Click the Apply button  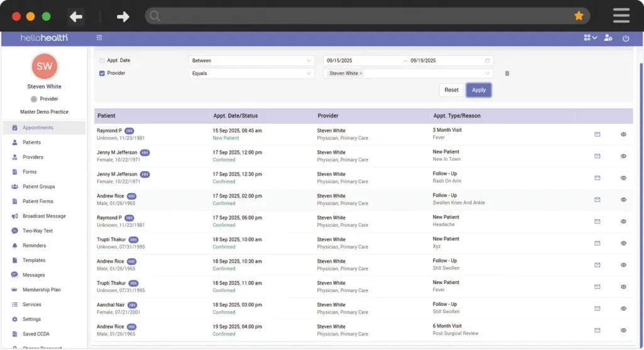[x=479, y=90]
